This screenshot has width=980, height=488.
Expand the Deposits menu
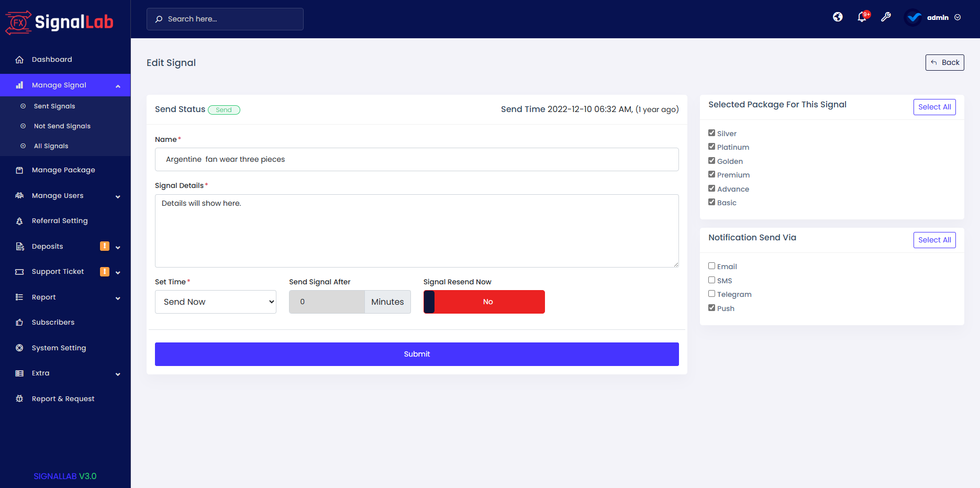tap(48, 246)
